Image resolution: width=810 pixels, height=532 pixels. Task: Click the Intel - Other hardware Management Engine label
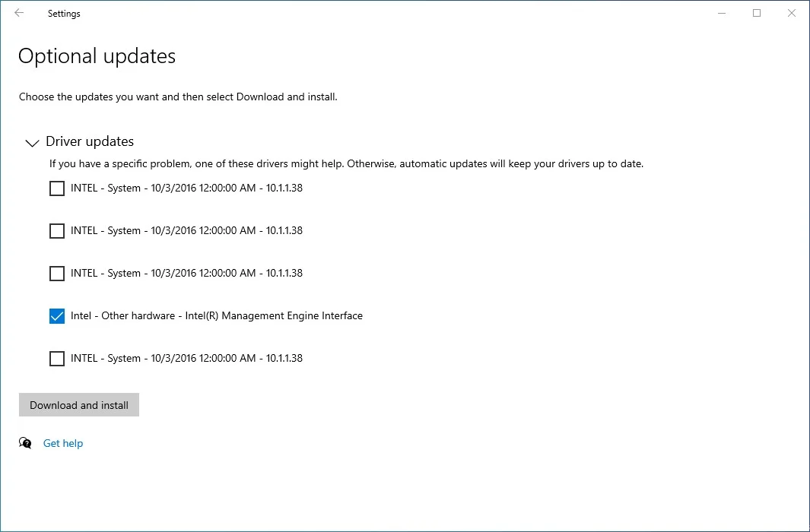coord(217,316)
